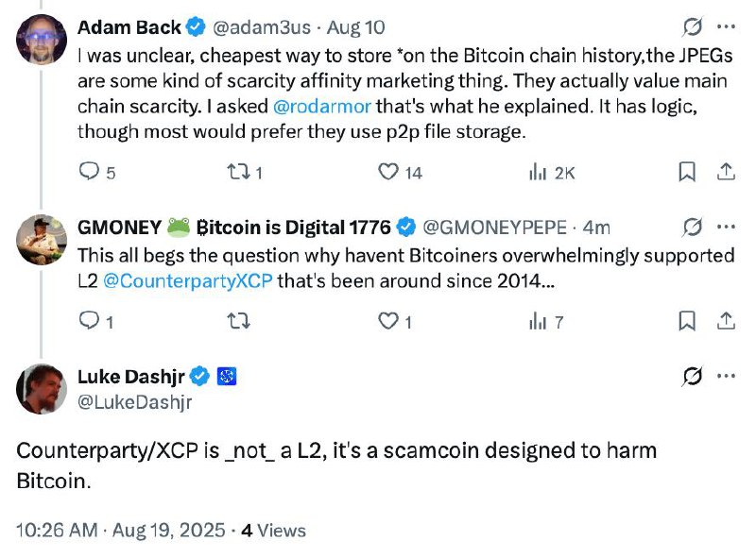Image resolution: width=756 pixels, height=558 pixels.
Task: Retweet GMONEY's tweet
Action: [239, 322]
